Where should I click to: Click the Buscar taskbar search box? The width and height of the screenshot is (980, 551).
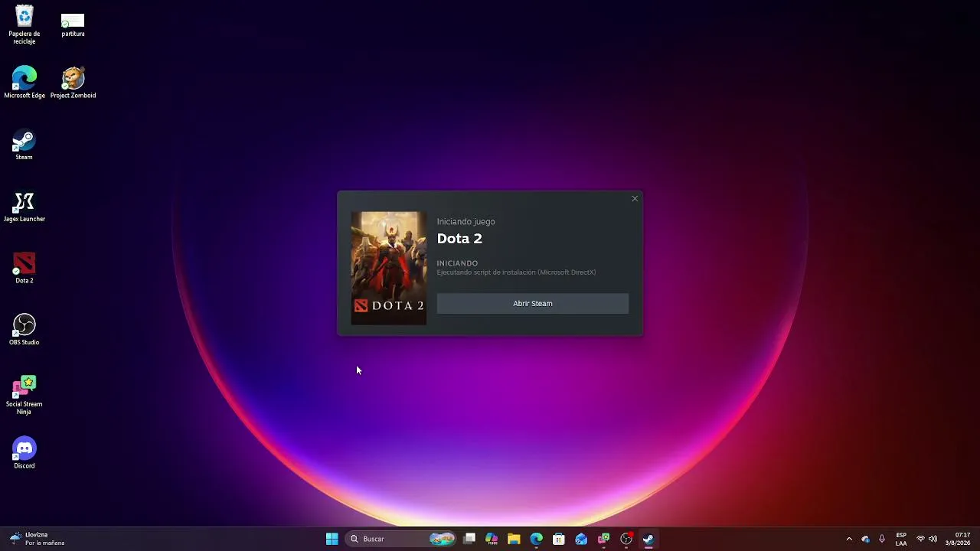pyautogui.click(x=401, y=539)
